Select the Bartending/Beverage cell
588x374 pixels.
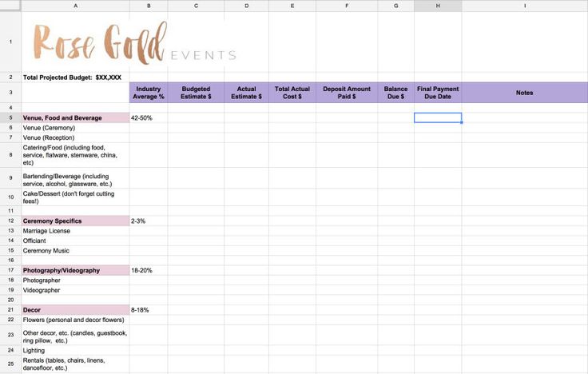(75, 178)
